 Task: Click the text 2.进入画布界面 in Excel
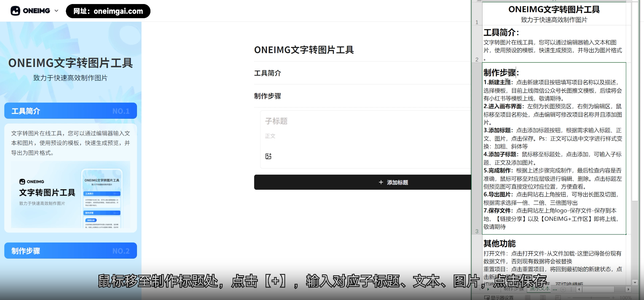504,106
